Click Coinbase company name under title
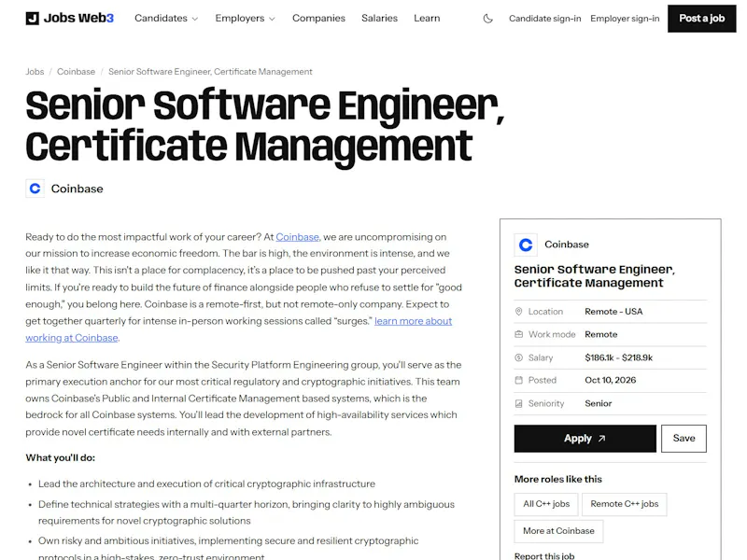This screenshot has height=560, width=747. pyautogui.click(x=78, y=189)
